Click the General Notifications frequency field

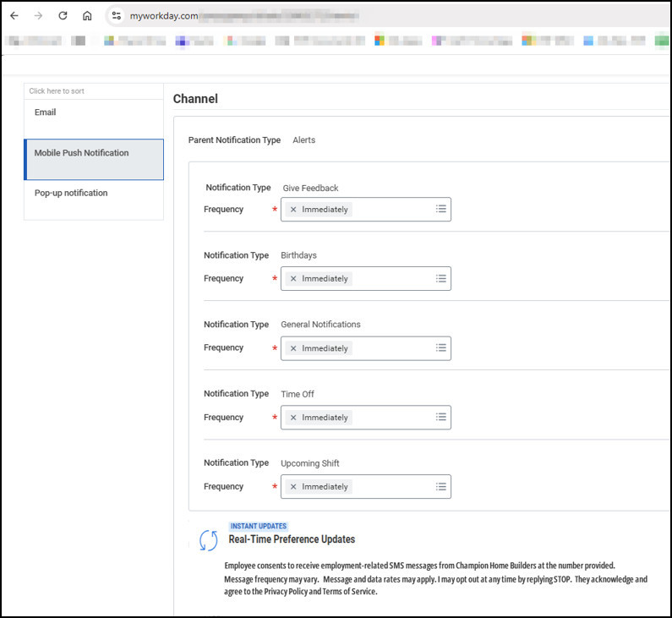(x=365, y=348)
